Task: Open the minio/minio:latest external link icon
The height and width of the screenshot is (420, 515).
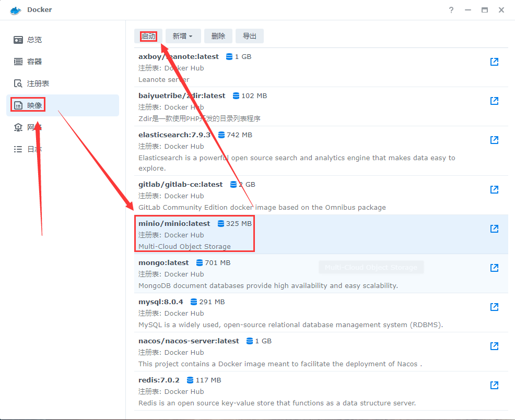Action: (x=494, y=229)
